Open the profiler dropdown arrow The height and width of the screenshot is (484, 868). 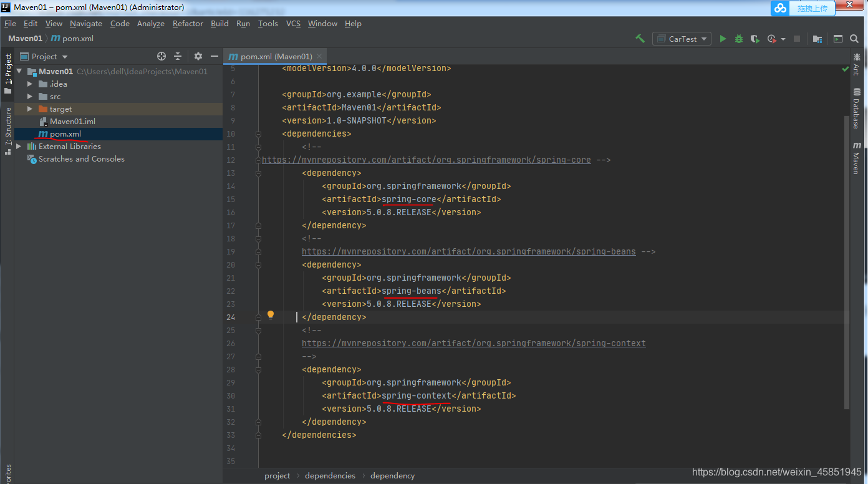click(783, 39)
